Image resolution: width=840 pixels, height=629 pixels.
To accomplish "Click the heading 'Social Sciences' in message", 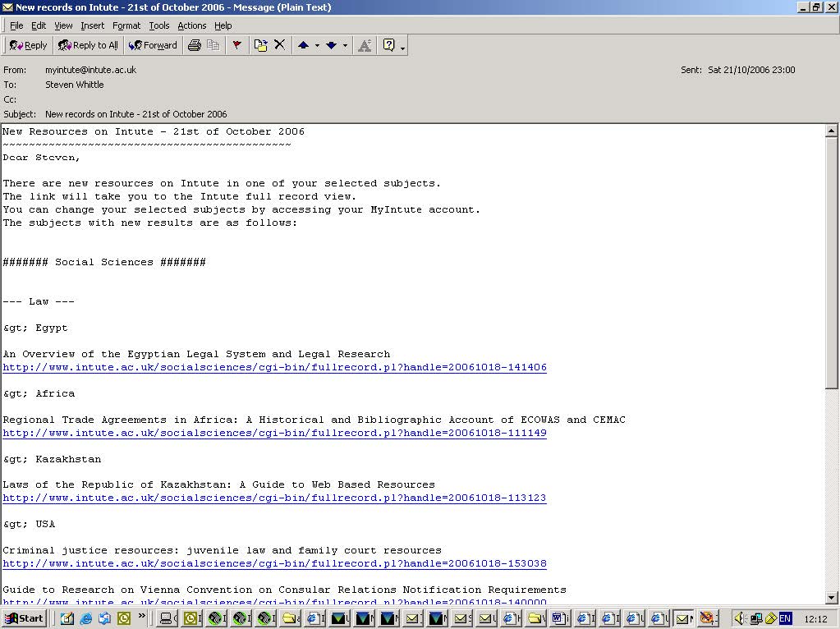I will [x=104, y=263].
